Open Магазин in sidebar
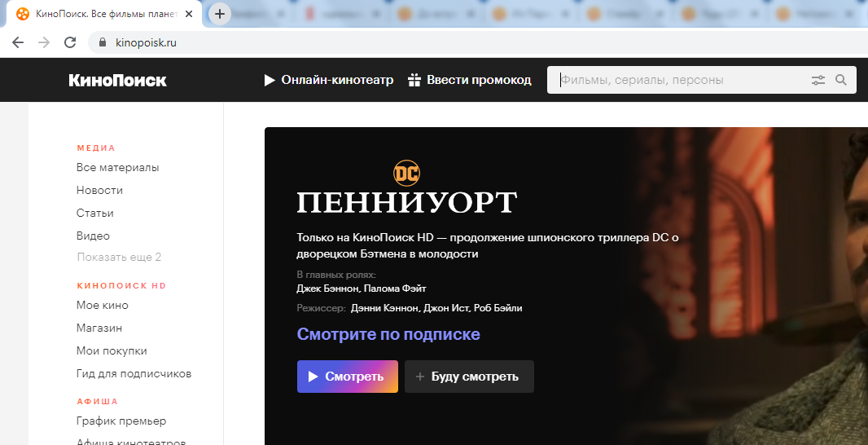 point(99,328)
